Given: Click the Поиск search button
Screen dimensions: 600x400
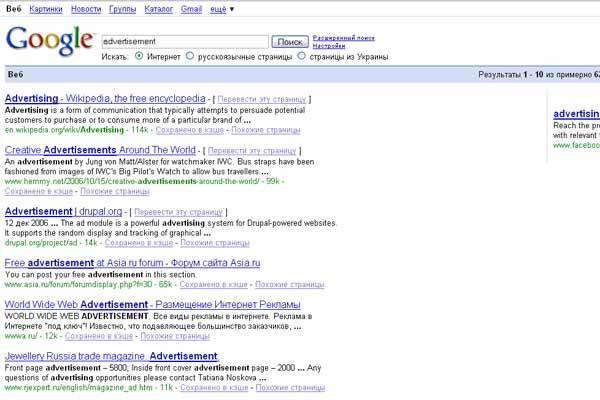Looking at the screenshot, I should click(290, 42).
